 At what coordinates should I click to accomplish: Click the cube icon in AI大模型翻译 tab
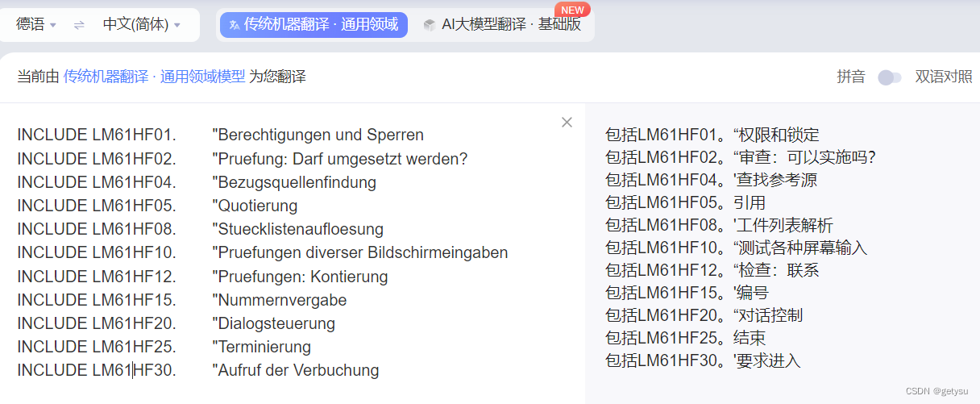tap(429, 25)
